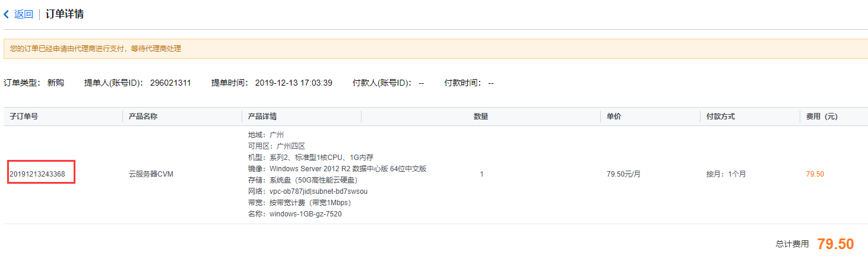
Task: Select sub-order number 20191213243368
Action: [37, 174]
